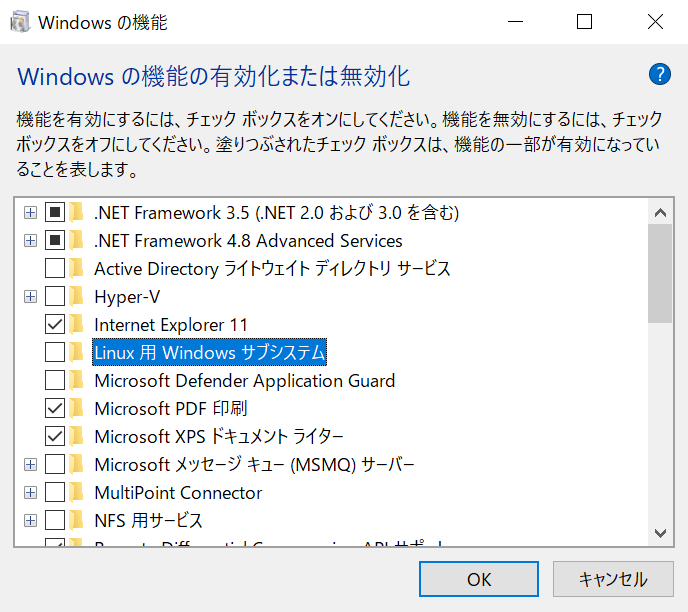688x612 pixels.
Task: Enable the MultiPoint Connector checkbox
Action: click(x=55, y=492)
